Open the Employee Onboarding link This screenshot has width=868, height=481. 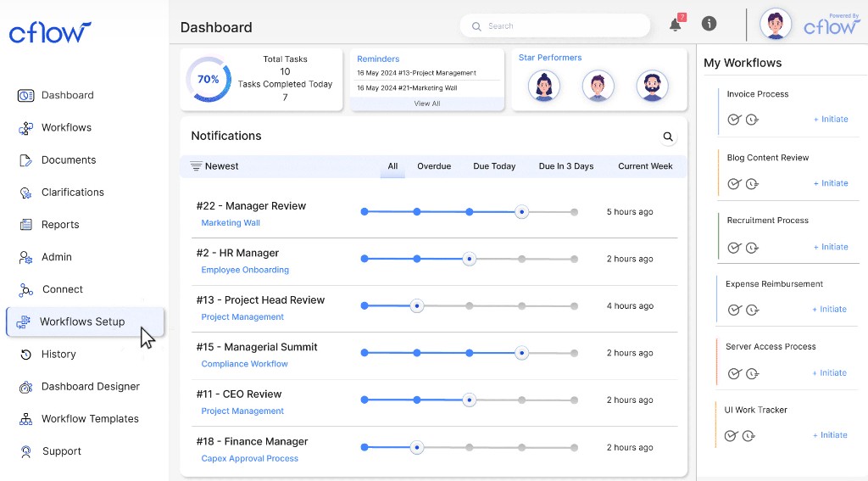click(245, 270)
